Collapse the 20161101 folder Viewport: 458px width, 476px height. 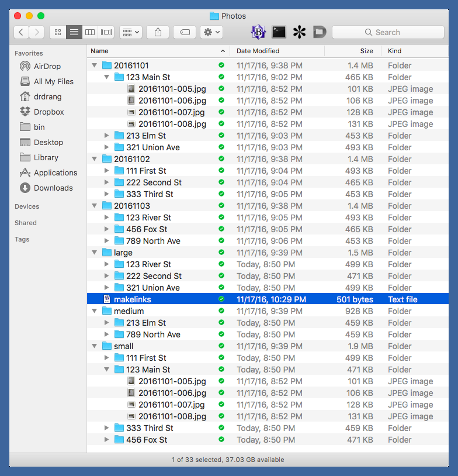[95, 65]
